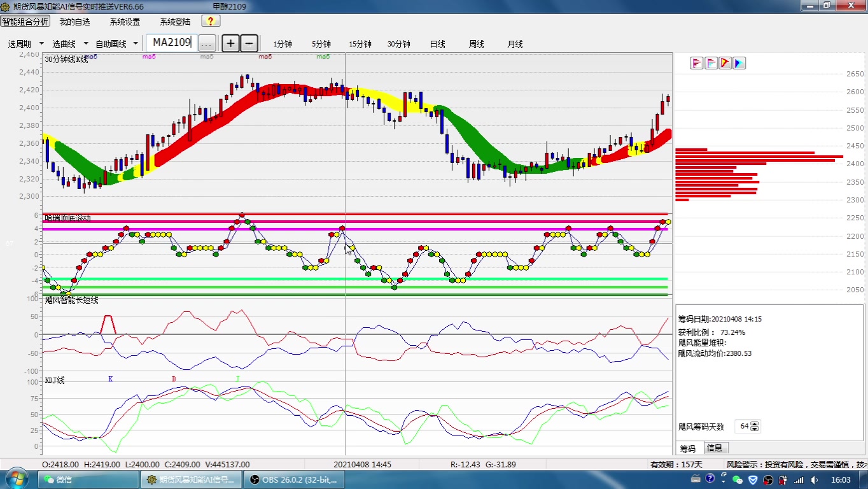Viewport: 868px width, 489px height.
Task: Open the OBS 26.0.2 taskbar button
Action: point(294,479)
